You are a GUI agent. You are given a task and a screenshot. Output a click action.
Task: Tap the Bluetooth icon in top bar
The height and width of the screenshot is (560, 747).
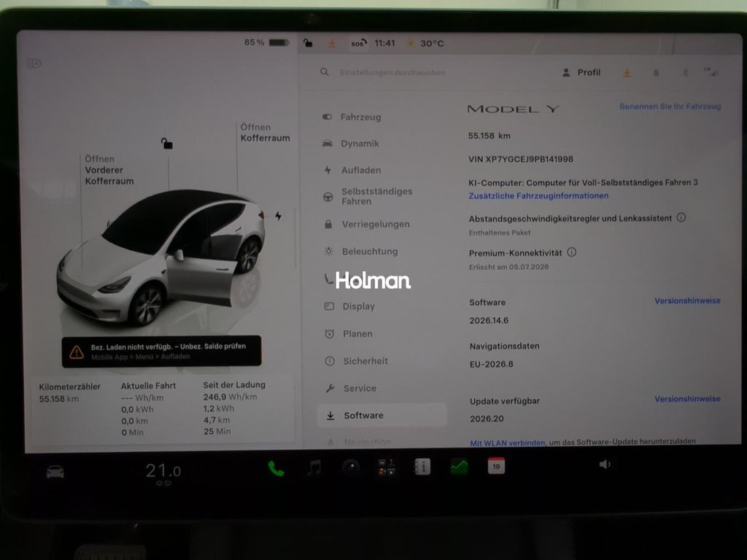pos(685,73)
